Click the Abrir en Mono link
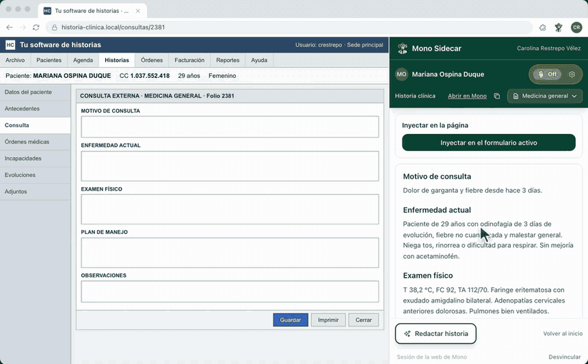 point(467,96)
